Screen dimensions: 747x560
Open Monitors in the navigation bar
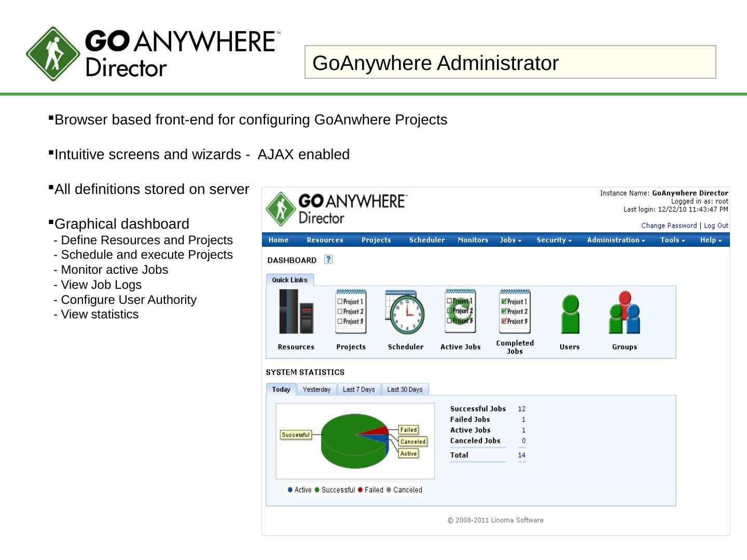pyautogui.click(x=473, y=240)
